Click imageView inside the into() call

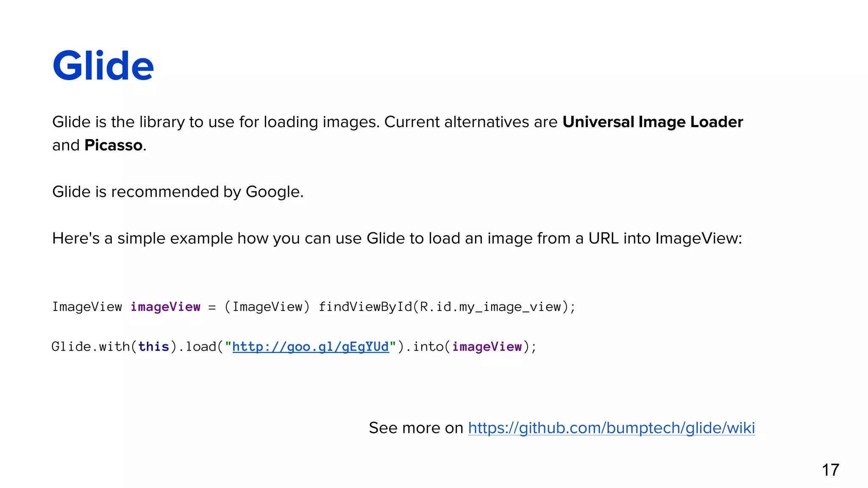click(487, 347)
